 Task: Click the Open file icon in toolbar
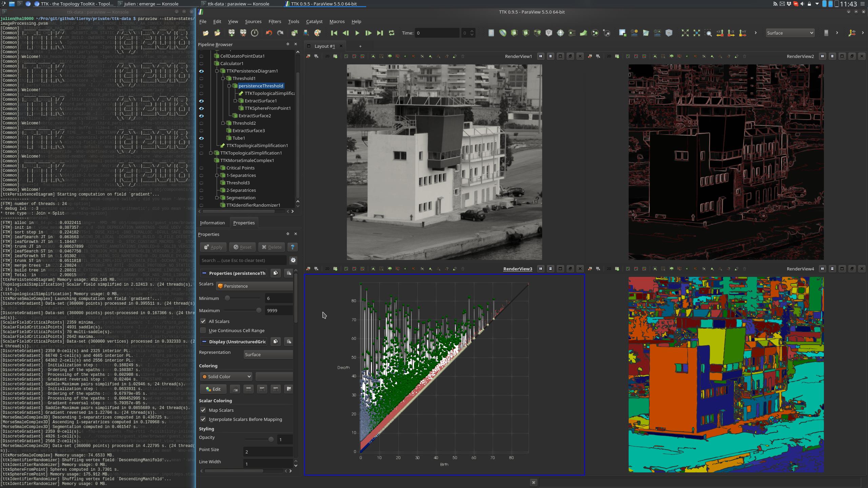[205, 33]
